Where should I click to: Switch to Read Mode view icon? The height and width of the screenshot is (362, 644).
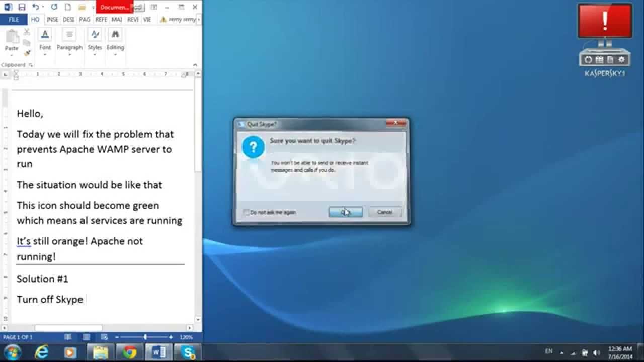[x=68, y=337]
